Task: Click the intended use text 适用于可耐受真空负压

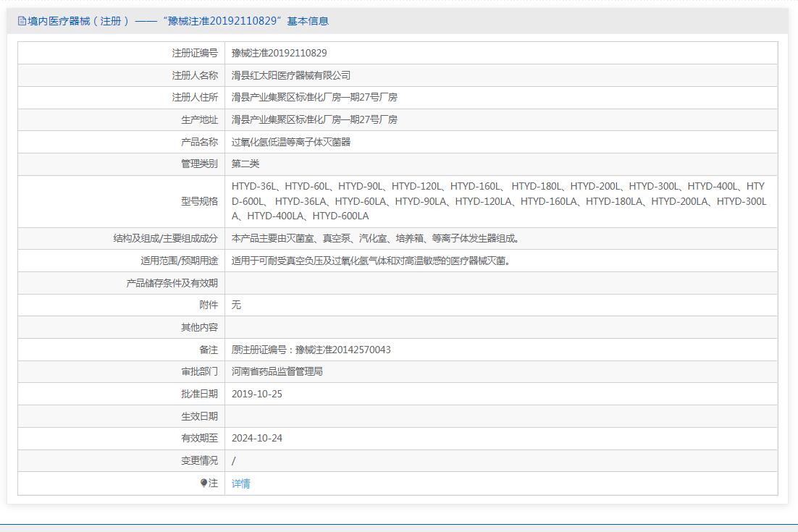Action: [371, 261]
